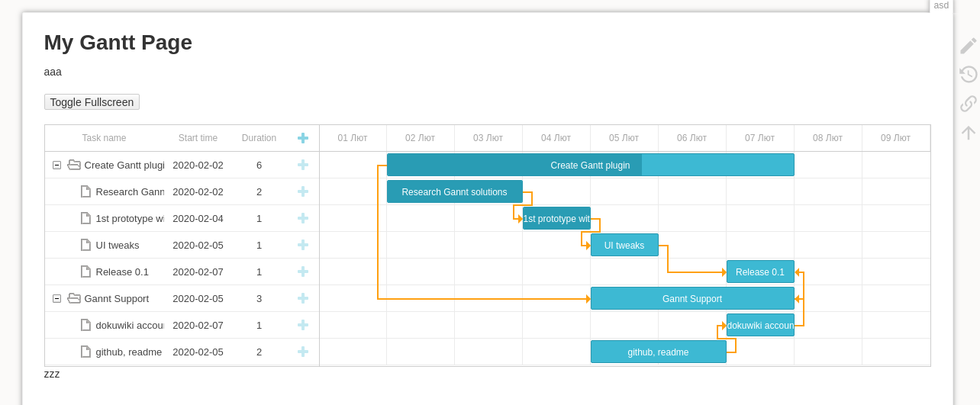
Task: Select the Research Gannt solutions bar
Action: tap(454, 191)
